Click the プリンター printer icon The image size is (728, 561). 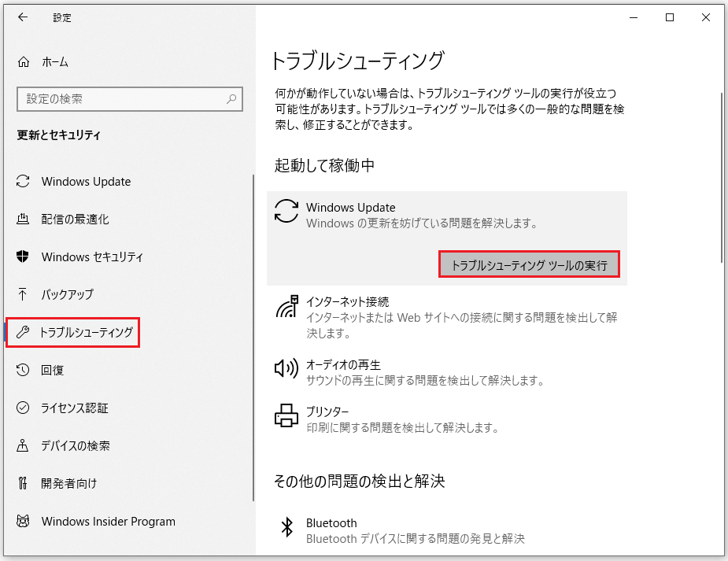point(286,414)
